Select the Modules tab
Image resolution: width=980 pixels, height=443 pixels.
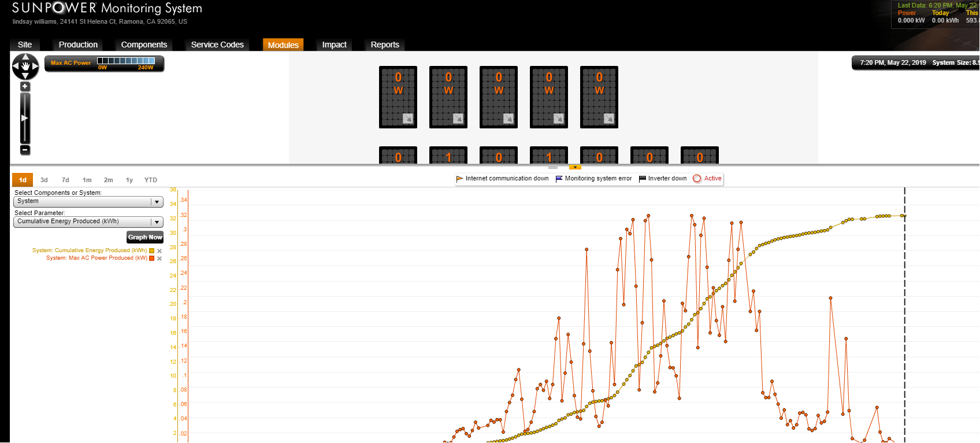pyautogui.click(x=283, y=45)
